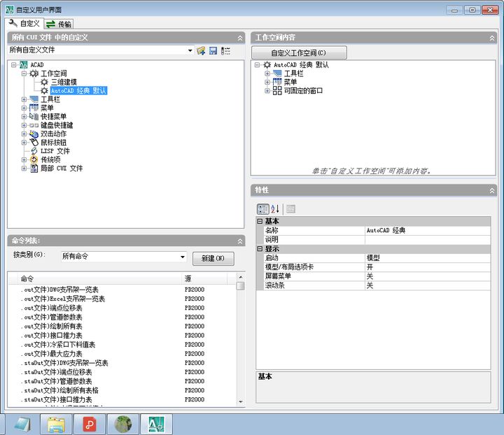Screen dimensions: 504x435
Task: Open the 所有自定义文件 dropdown
Action: [x=190, y=50]
